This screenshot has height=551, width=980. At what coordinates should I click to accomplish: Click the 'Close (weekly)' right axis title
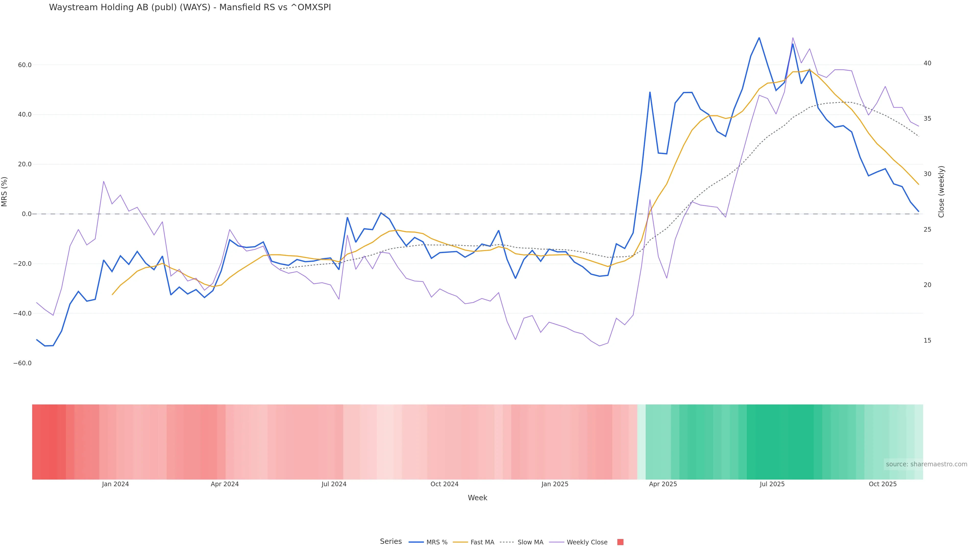(x=941, y=192)
